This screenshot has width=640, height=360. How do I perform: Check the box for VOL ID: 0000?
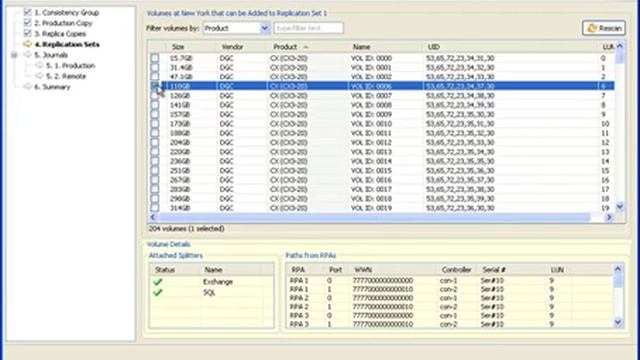pyautogui.click(x=155, y=58)
